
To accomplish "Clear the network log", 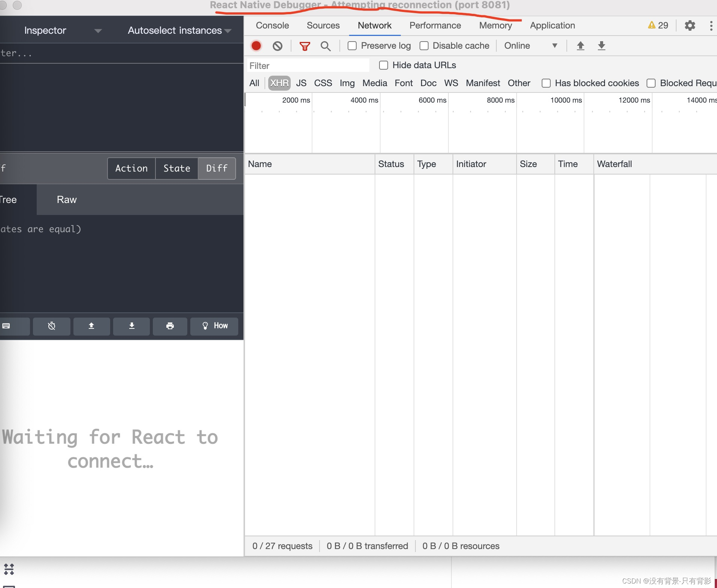I will (x=278, y=46).
